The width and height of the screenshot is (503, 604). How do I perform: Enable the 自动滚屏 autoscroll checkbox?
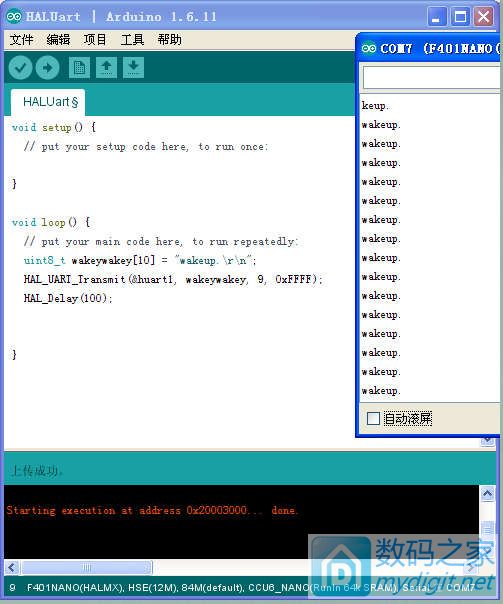point(373,418)
